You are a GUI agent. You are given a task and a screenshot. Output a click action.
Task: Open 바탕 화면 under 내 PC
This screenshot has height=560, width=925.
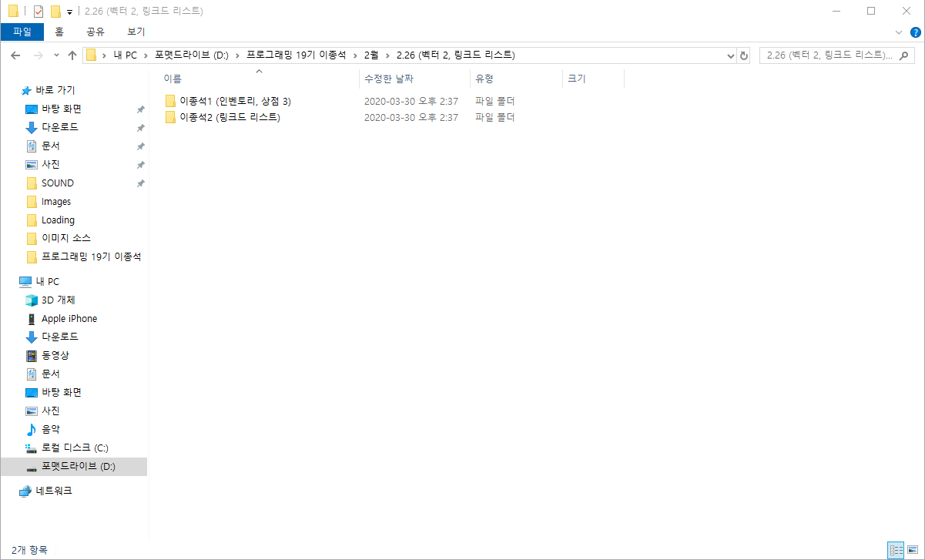pos(61,392)
